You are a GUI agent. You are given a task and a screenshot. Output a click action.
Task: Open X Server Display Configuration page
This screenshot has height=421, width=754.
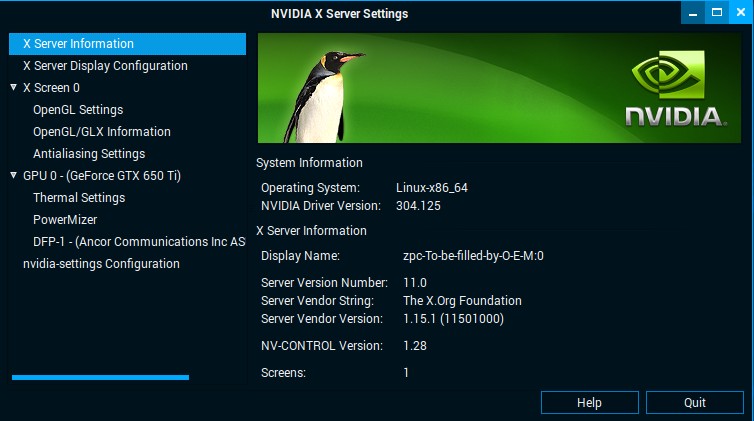(105, 66)
